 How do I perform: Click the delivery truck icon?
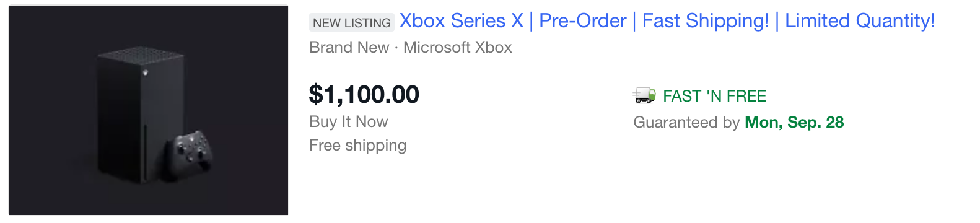[644, 95]
